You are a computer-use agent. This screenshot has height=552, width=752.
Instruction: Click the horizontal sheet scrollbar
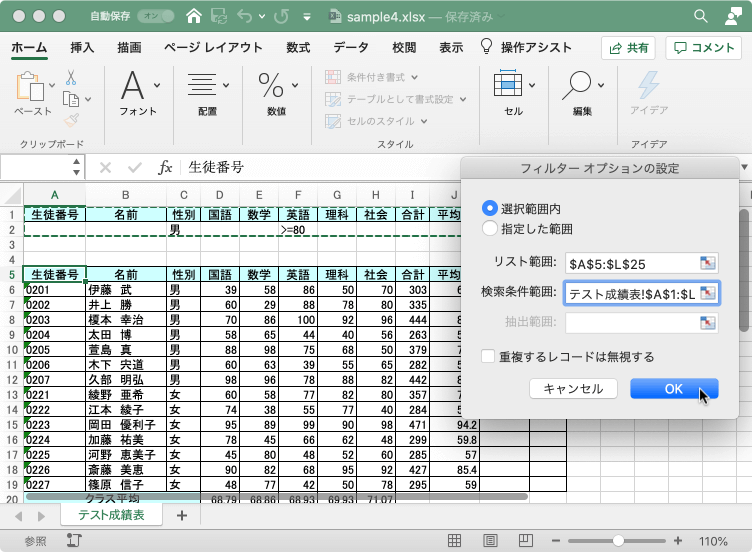[x=277, y=497]
